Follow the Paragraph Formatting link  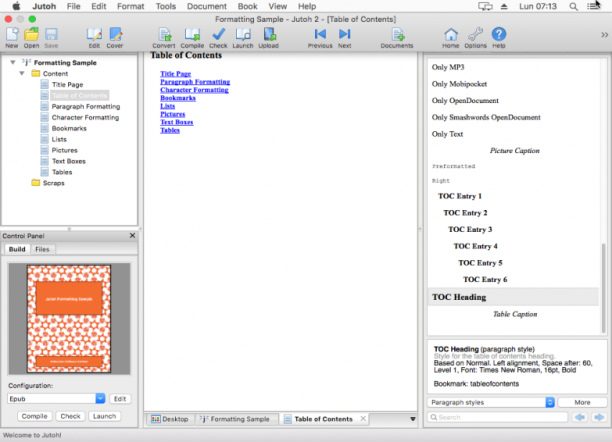pyautogui.click(x=195, y=82)
